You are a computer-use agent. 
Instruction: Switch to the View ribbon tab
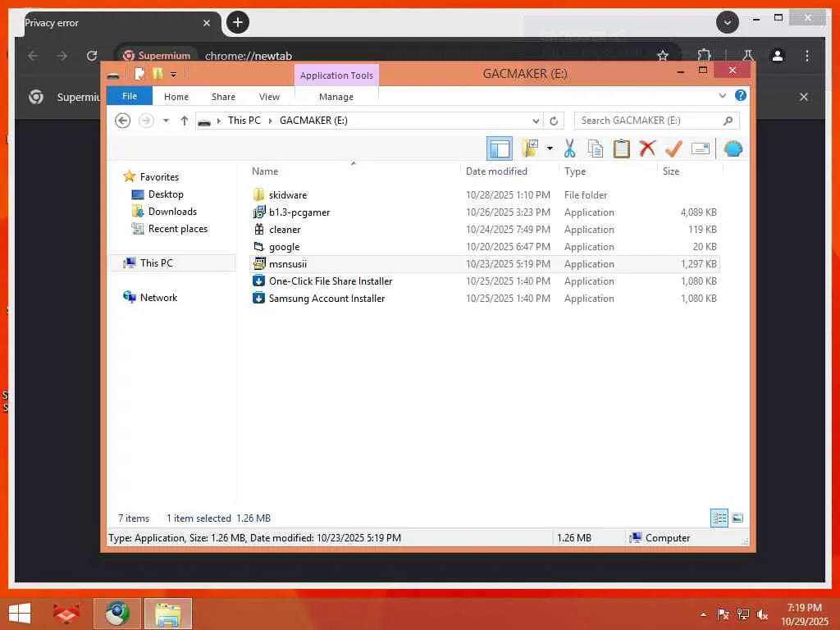click(269, 97)
